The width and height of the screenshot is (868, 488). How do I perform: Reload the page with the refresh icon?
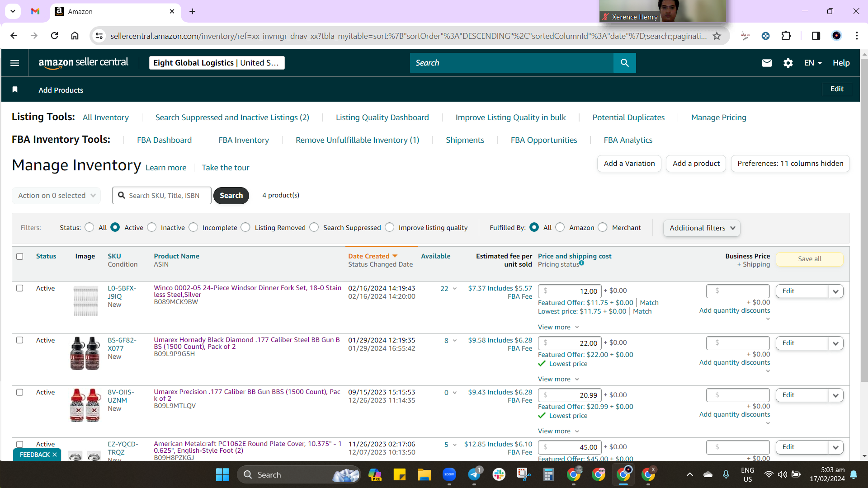click(54, 36)
